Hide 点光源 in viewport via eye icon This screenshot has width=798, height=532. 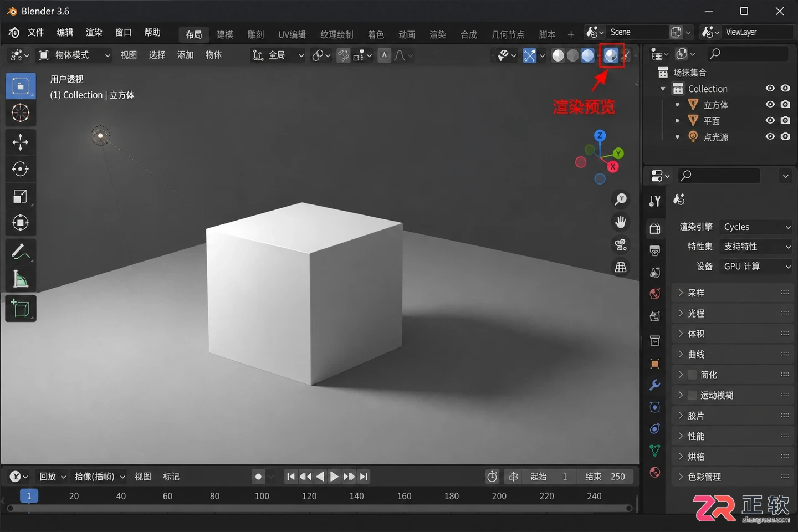coord(770,136)
